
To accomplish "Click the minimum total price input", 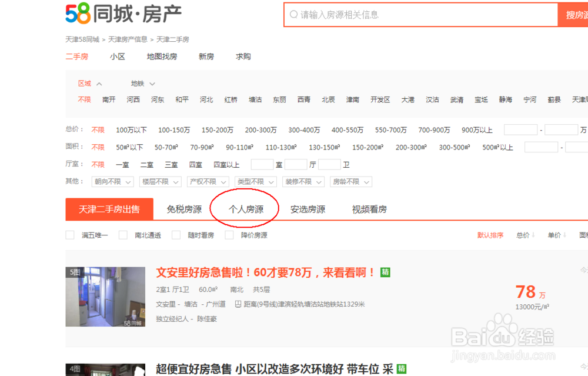I will click(x=521, y=130).
